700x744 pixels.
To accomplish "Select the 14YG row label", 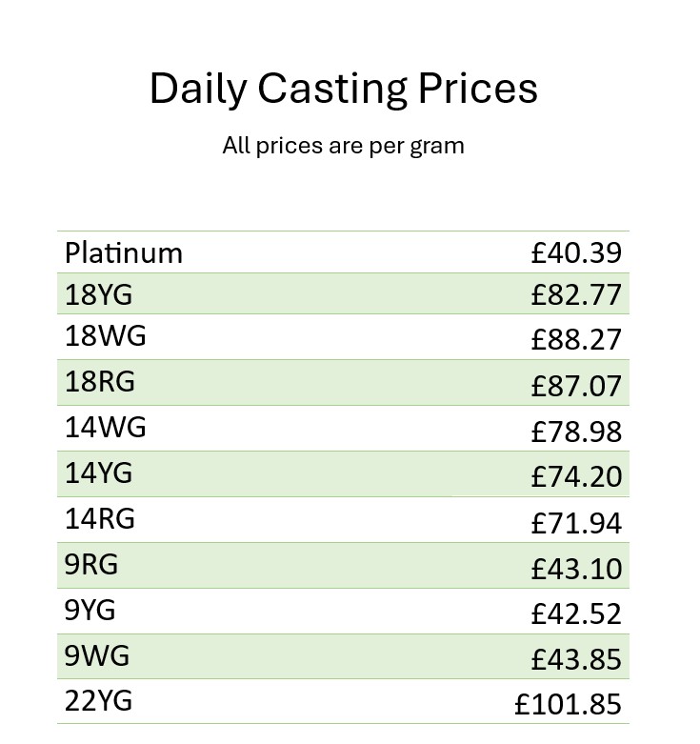I will pyautogui.click(x=98, y=473).
